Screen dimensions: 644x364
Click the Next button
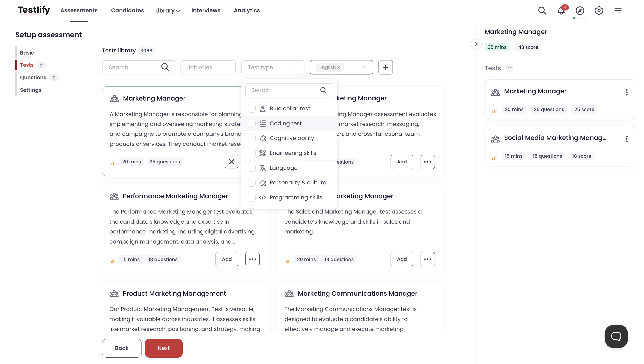[x=163, y=348]
